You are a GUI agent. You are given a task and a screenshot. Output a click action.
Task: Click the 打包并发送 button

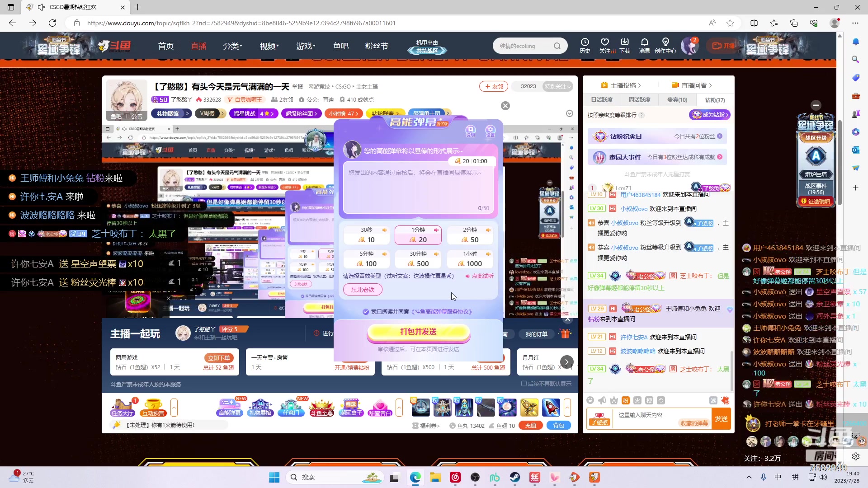coord(418,332)
